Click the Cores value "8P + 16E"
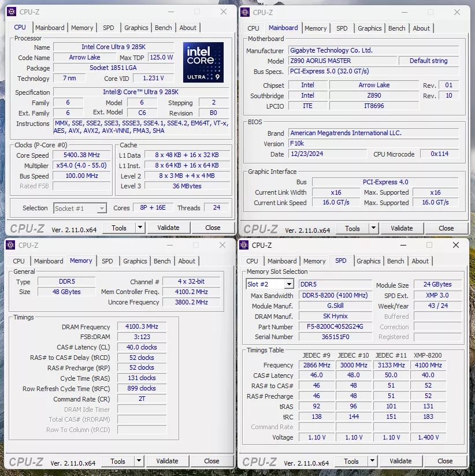Image resolution: width=475 pixels, height=476 pixels. coord(153,207)
